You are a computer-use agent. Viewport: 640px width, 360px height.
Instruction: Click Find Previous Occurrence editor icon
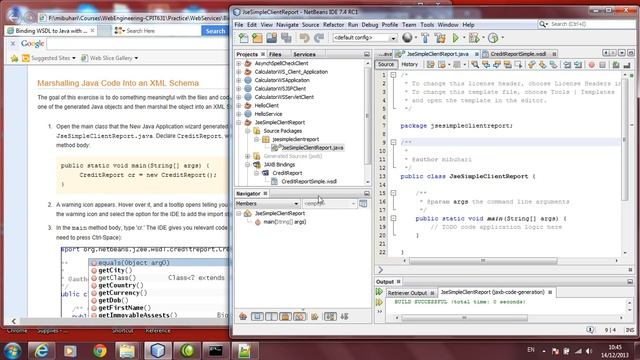(x=486, y=64)
